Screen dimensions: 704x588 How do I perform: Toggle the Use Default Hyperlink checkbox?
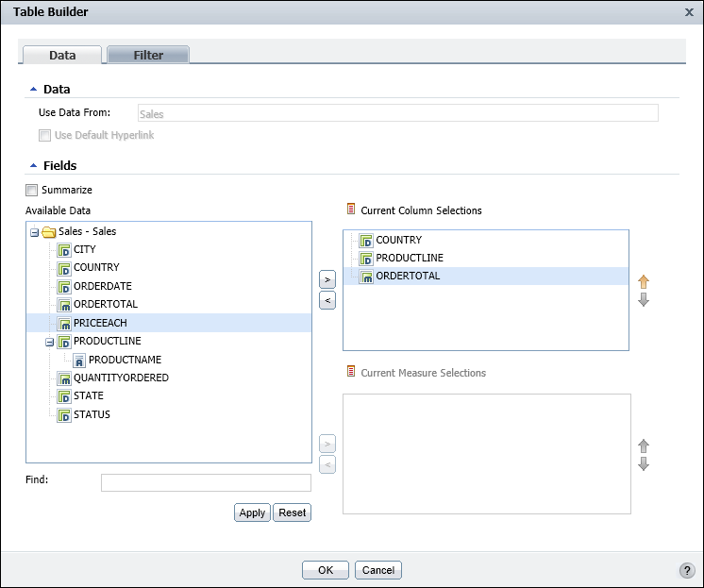pyautogui.click(x=44, y=136)
